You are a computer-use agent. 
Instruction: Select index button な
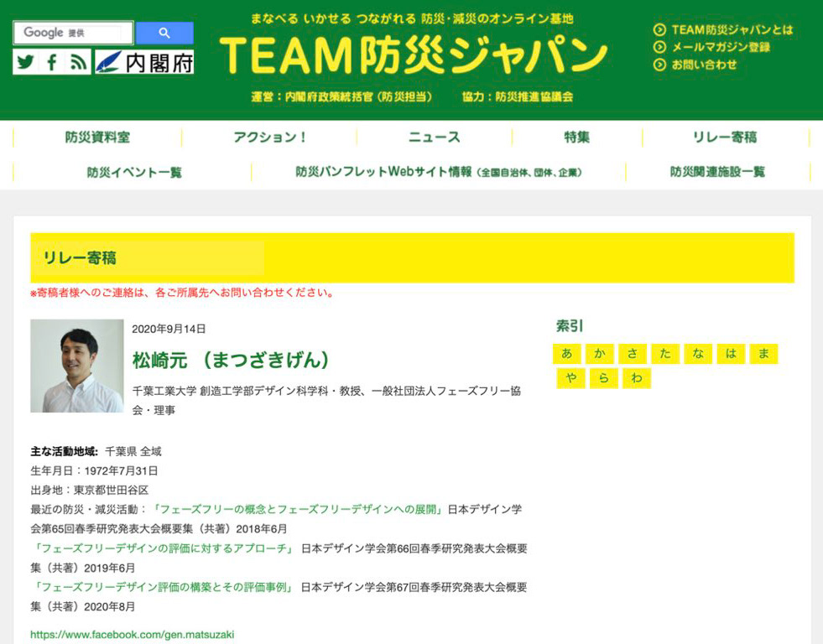tap(698, 354)
